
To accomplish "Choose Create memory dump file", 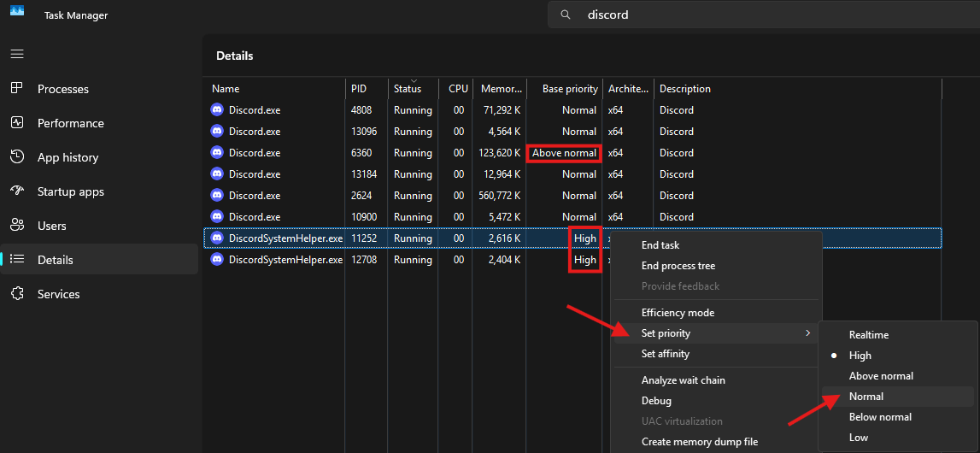I will point(716,442).
